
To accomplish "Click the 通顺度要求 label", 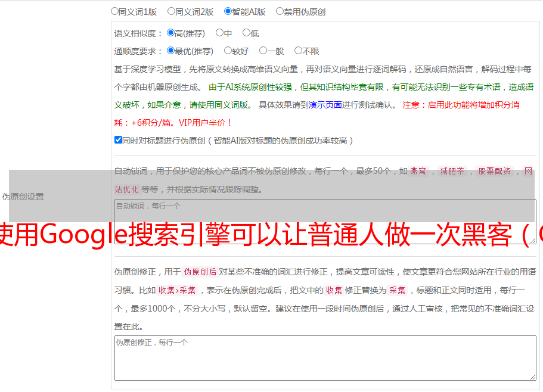I will [x=138, y=52].
